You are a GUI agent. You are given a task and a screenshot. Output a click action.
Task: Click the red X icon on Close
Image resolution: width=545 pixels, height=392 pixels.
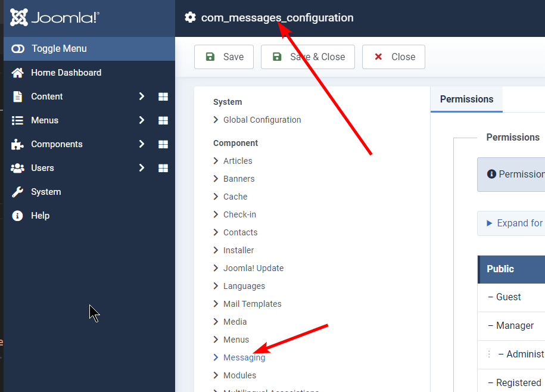point(378,57)
